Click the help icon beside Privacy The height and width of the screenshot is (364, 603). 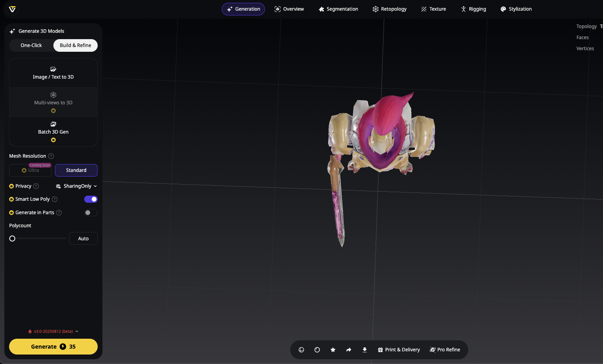pos(36,186)
